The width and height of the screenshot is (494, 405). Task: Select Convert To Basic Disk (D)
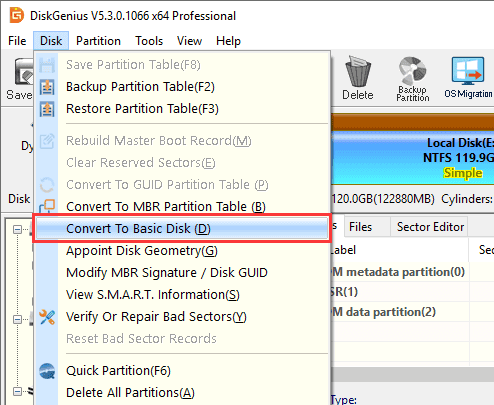(182, 229)
